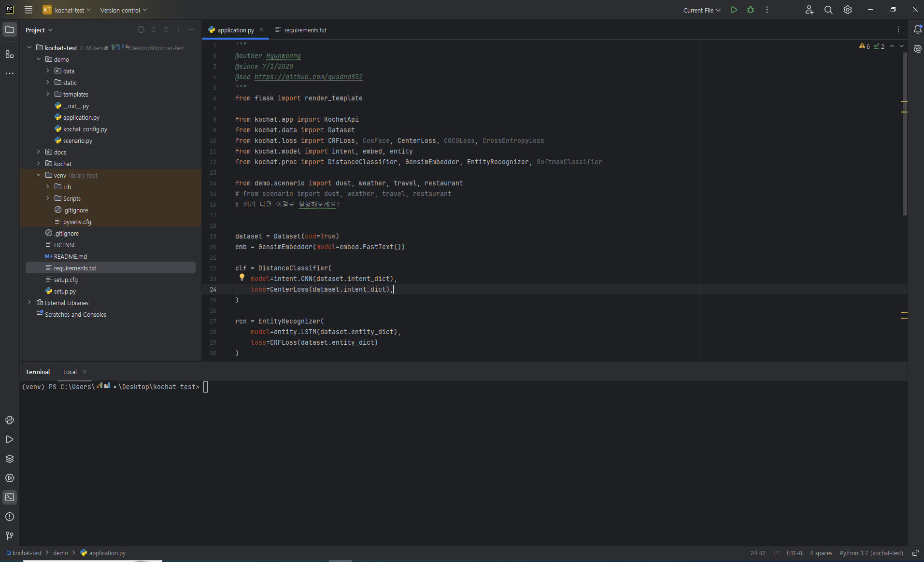
Task: Collapse the venv folder
Action: [x=39, y=175]
